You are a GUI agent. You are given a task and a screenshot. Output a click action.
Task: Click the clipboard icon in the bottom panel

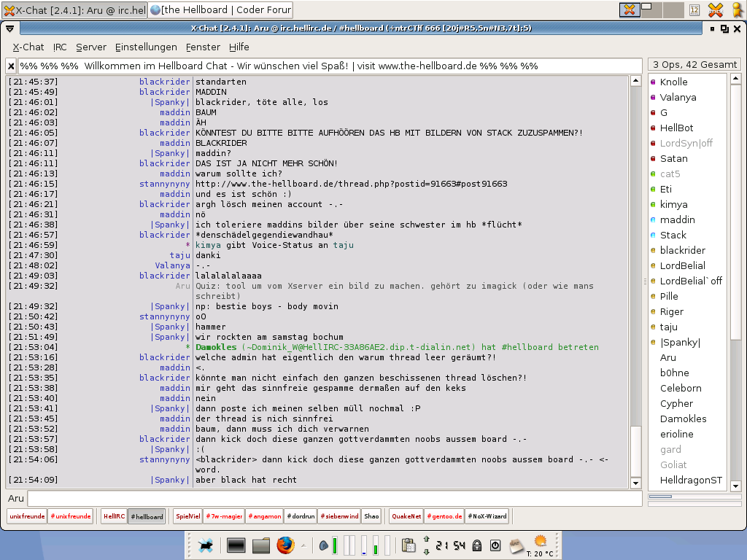(x=409, y=545)
